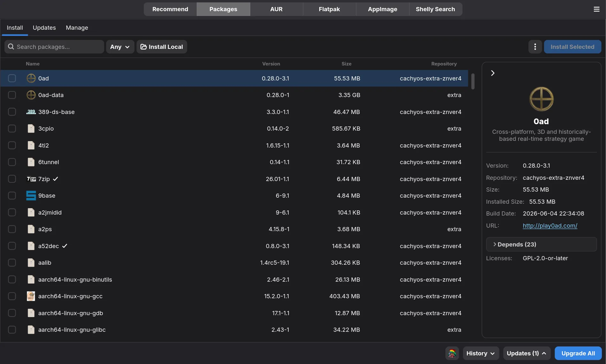Screen dimensions: 606x364
Task: Click the aarch64-linux-gnu-gdb file icon
Action: click(31, 313)
